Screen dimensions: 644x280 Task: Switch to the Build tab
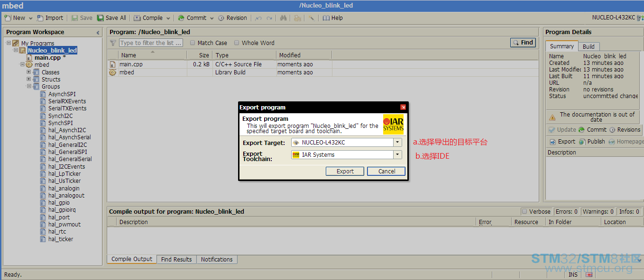589,46
